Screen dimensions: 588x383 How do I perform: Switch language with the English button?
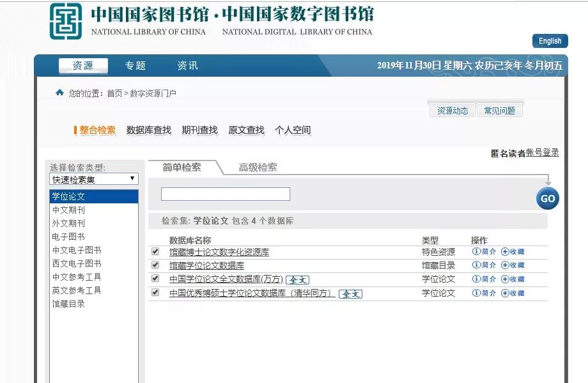(x=550, y=41)
